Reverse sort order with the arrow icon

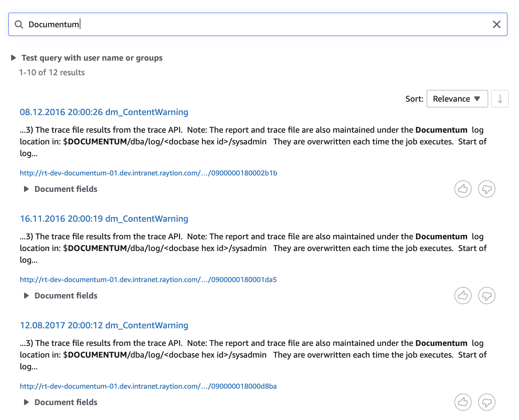click(x=500, y=99)
